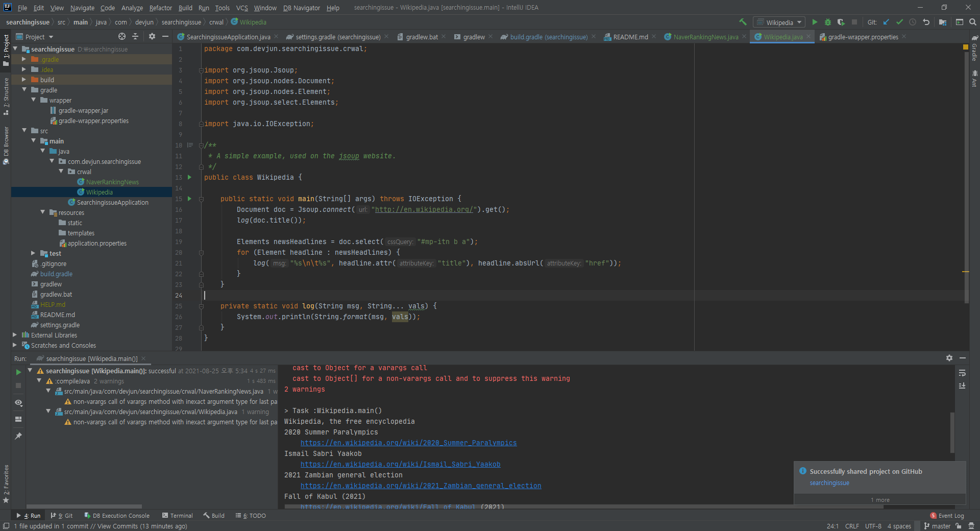
Task: Pin the Run tab with pin icon
Action: click(18, 436)
